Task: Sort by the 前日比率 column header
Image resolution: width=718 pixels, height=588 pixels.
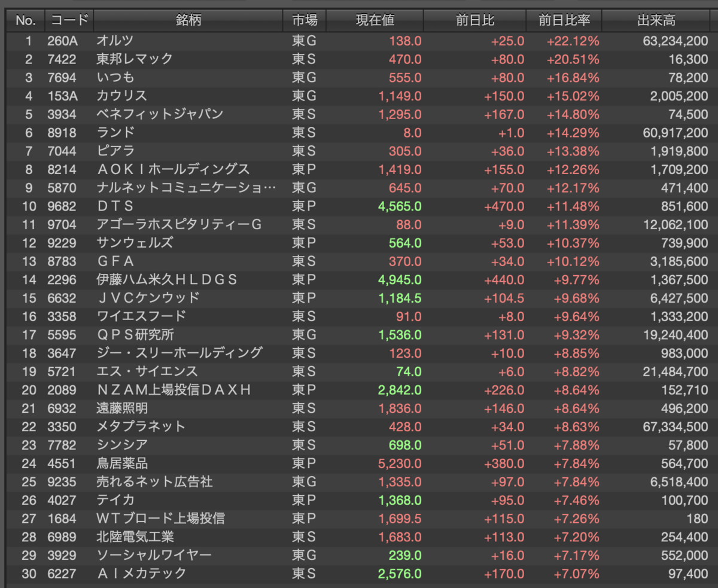Action: point(564,20)
